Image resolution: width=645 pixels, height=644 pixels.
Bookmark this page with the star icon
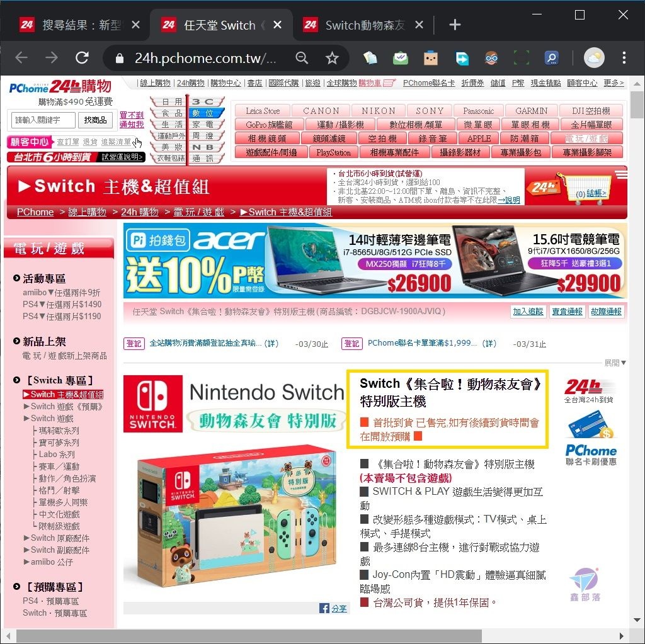point(332,58)
